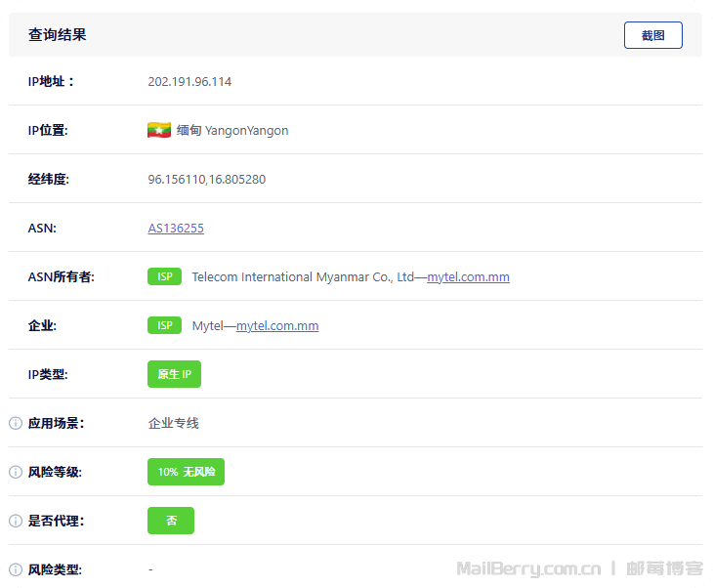Click the info icon beside 风险类型

click(16, 569)
